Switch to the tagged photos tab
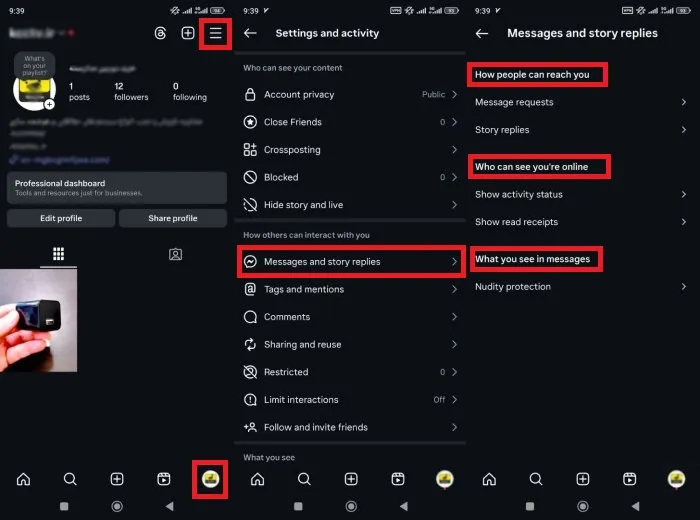The image size is (700, 520). (175, 254)
